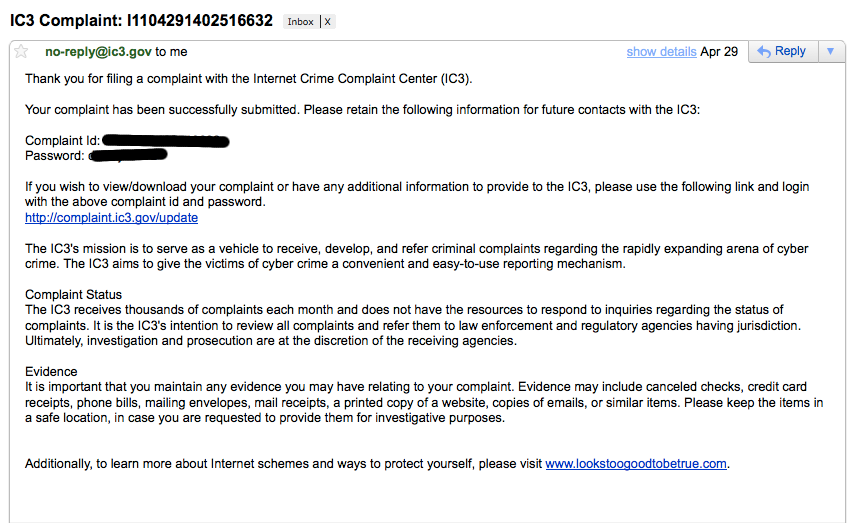Viewport: 857px width, 523px height.
Task: Click the 'Thank you for filing' opening line
Action: click(249, 79)
